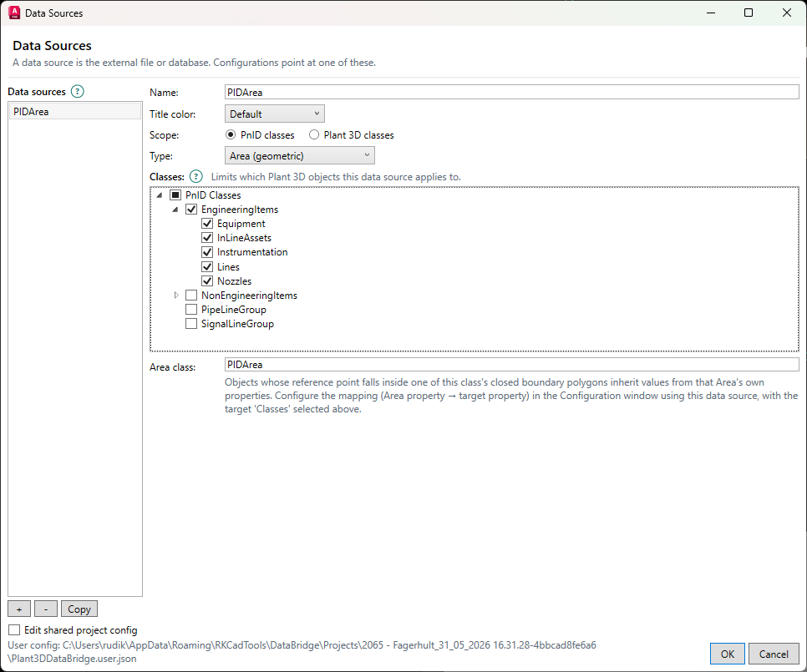Select PIDArea in the data sources list
This screenshot has height=672, width=807.
(74, 112)
